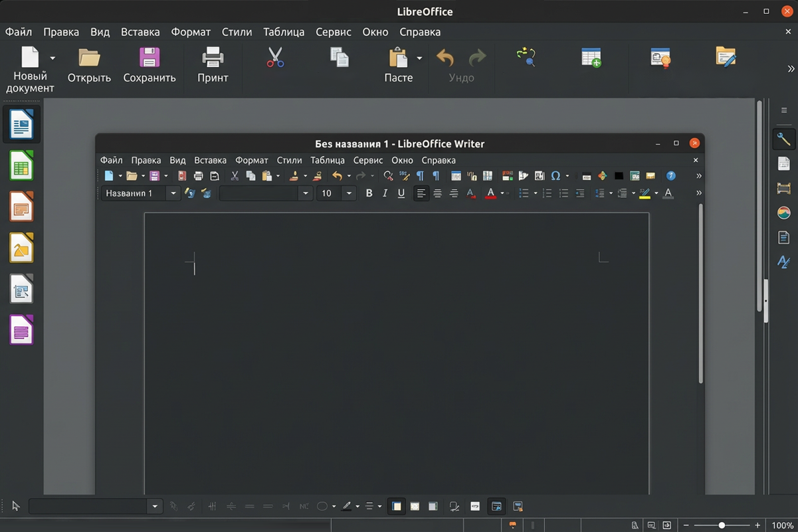Toggle the highlighted first frame button in bottom toolbar
Image resolution: width=798 pixels, height=532 pixels.
396,506
